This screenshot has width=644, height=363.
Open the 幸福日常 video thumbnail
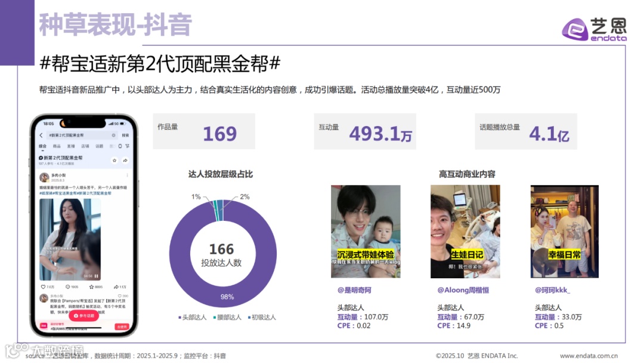point(564,232)
